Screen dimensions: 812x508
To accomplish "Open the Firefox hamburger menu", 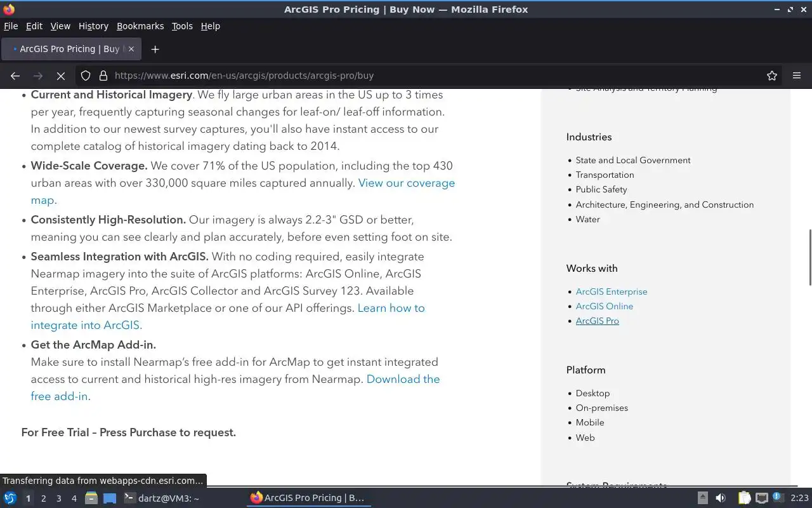I will pos(797,76).
